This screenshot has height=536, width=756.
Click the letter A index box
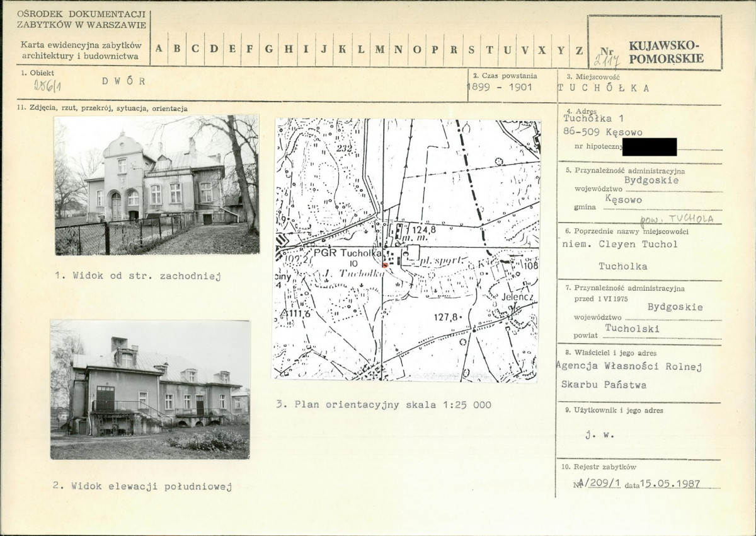pyautogui.click(x=159, y=50)
